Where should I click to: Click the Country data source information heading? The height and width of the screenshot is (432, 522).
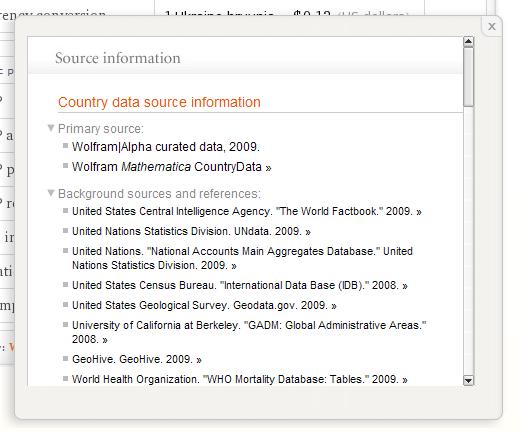coord(159,102)
